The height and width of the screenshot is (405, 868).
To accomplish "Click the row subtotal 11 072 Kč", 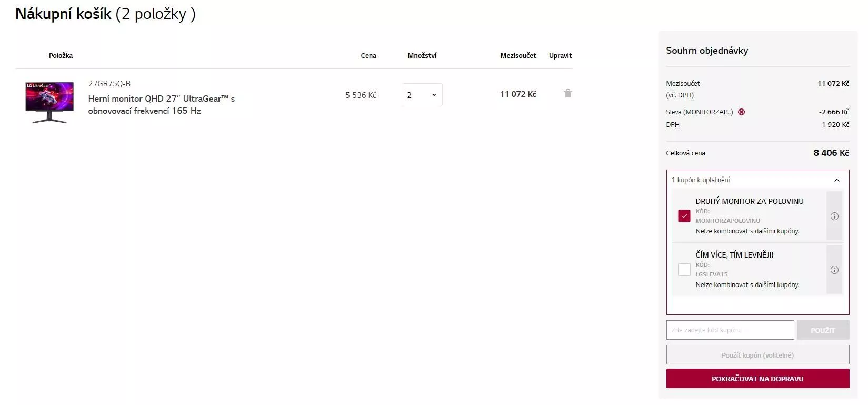I will pyautogui.click(x=518, y=94).
